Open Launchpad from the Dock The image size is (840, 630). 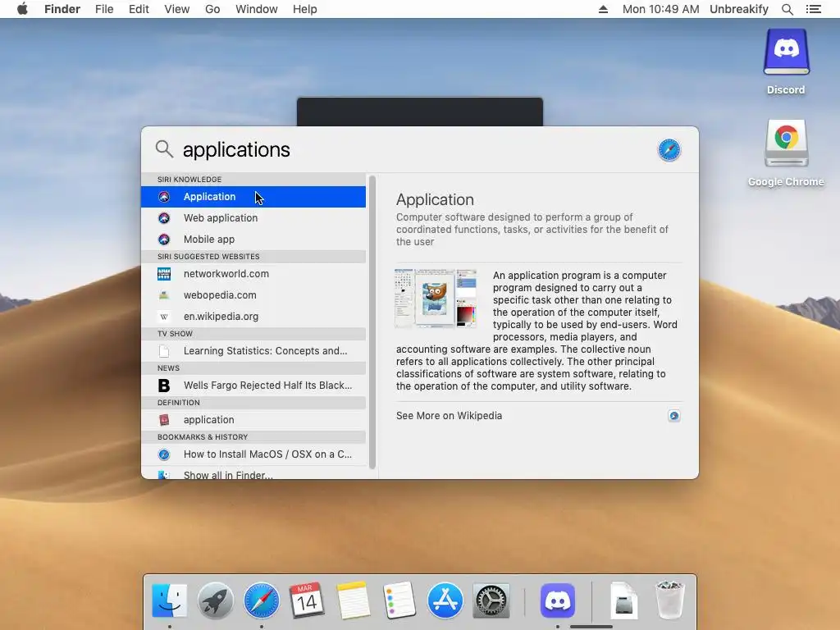(x=216, y=601)
